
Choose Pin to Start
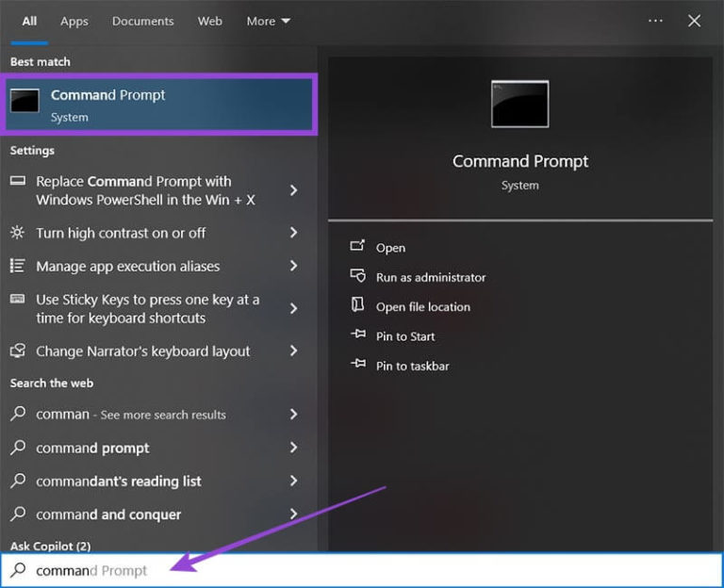(x=405, y=336)
